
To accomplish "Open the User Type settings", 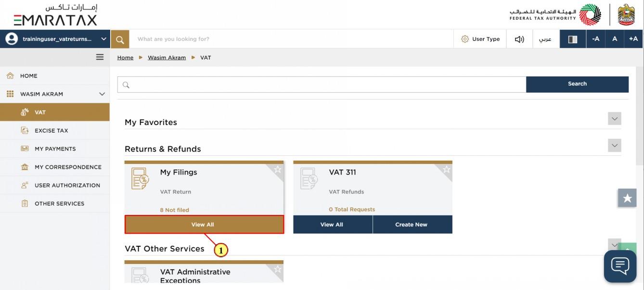I will (480, 39).
